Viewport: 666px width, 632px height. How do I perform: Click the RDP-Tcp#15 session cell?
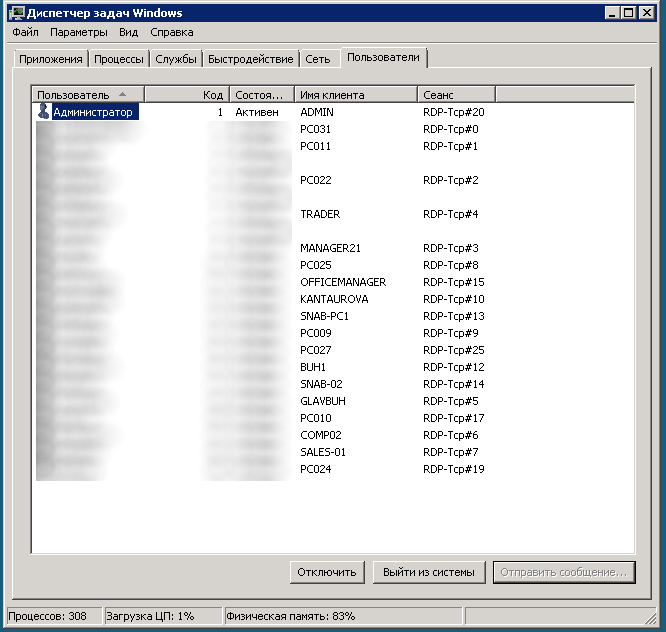(454, 282)
